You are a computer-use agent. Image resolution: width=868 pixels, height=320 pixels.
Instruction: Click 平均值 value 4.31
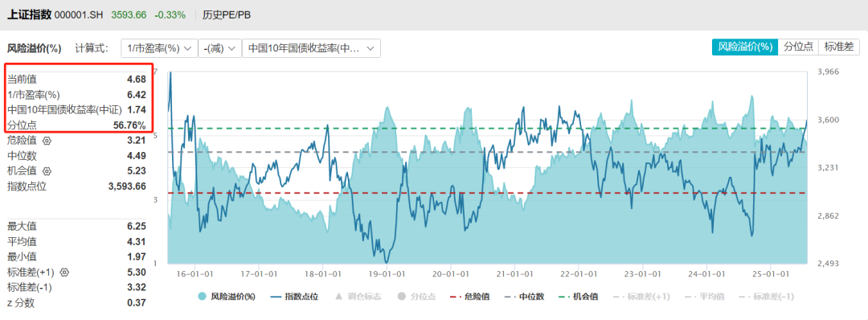coord(136,241)
